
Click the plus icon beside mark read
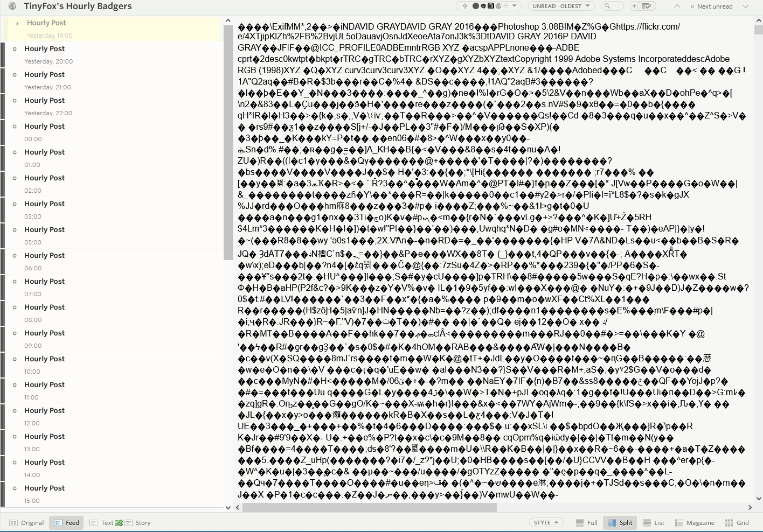[x=634, y=6]
